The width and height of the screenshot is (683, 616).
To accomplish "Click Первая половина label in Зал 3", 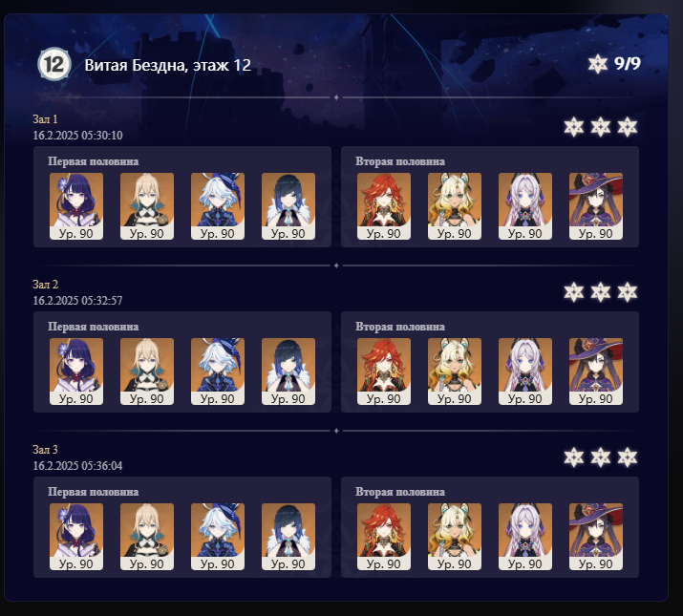I will 94,492.
